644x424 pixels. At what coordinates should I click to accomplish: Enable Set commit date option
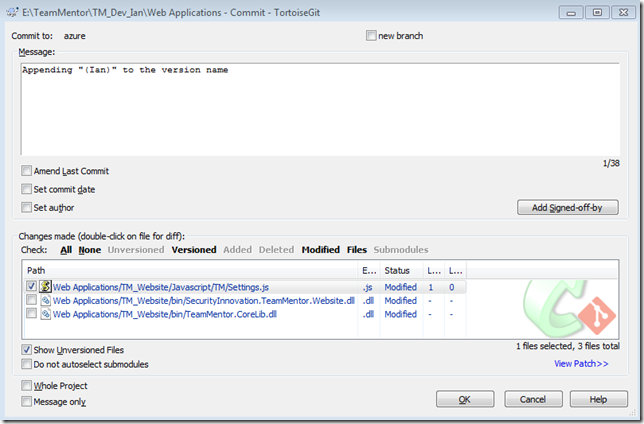[x=26, y=189]
